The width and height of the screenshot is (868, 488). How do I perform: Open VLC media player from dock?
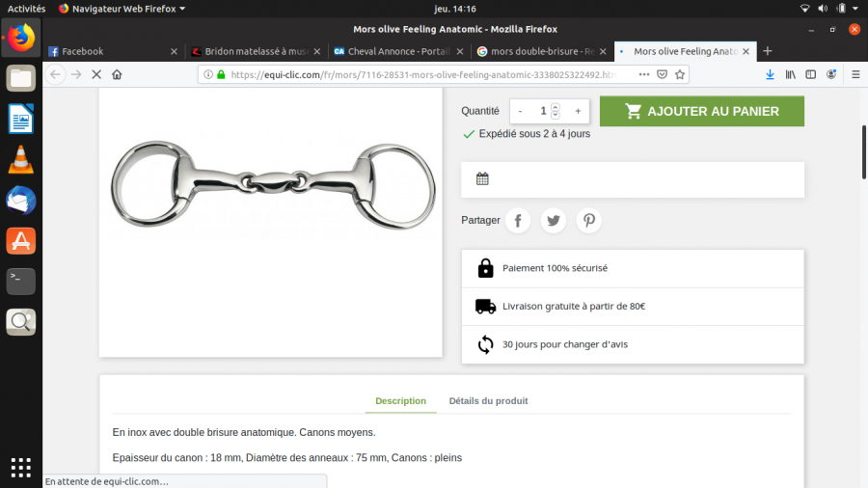coord(20,160)
